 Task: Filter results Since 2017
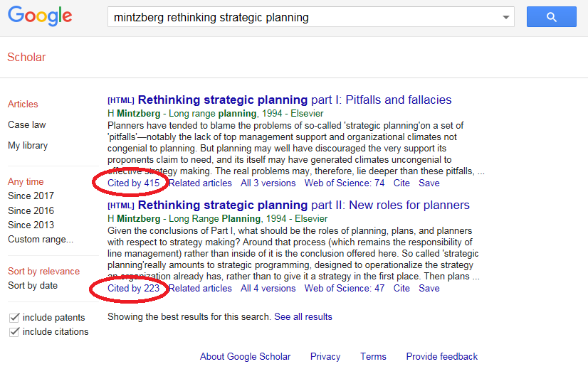(x=31, y=196)
